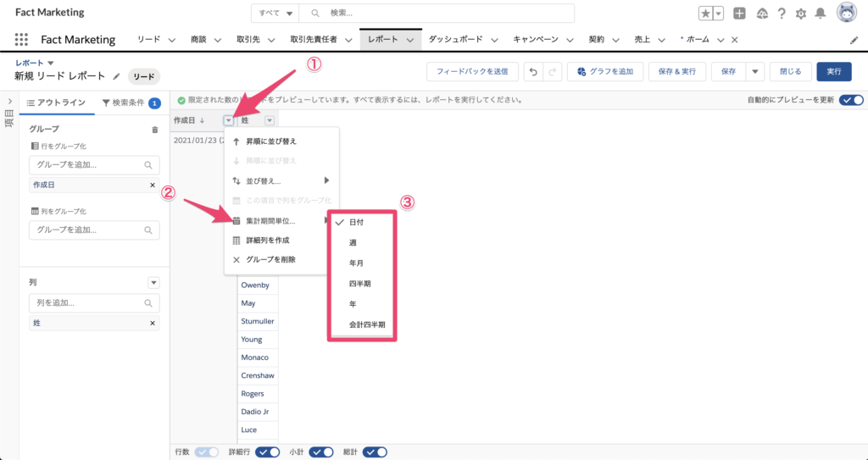Open the favorites list dropdown arrow
This screenshot has width=868, height=460.
[x=718, y=14]
